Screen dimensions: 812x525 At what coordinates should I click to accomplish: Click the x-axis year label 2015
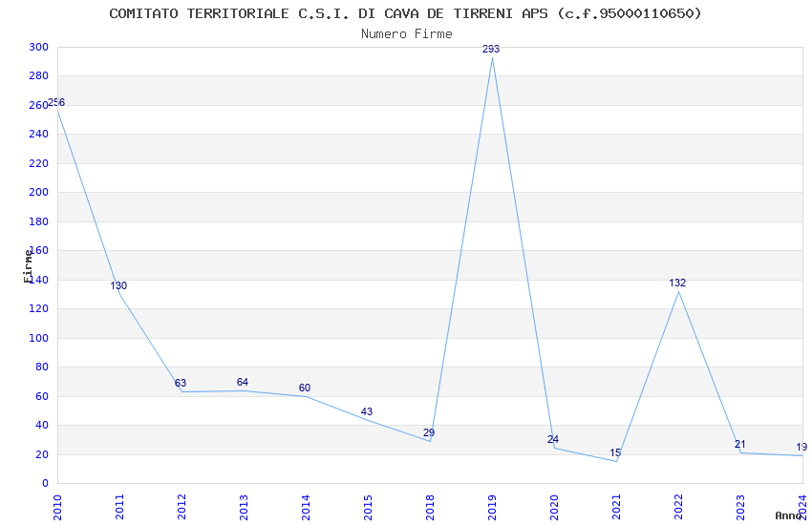pyautogui.click(x=368, y=507)
